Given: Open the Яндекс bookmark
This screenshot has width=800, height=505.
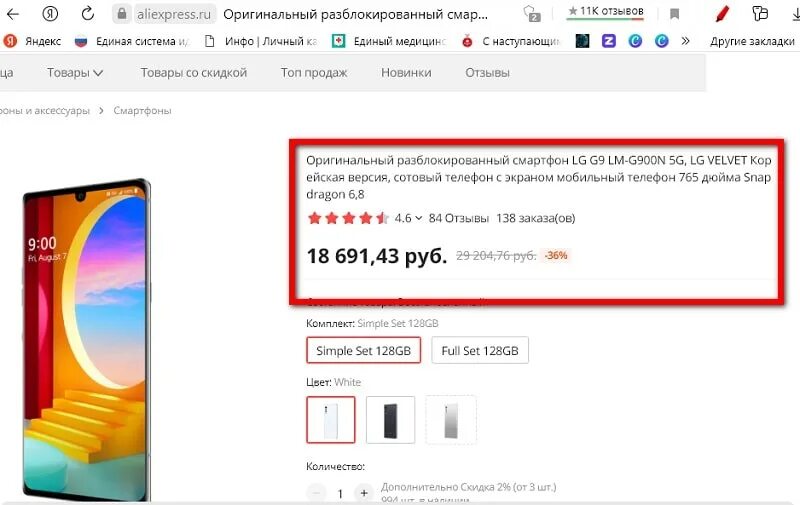Looking at the screenshot, I should point(33,41).
